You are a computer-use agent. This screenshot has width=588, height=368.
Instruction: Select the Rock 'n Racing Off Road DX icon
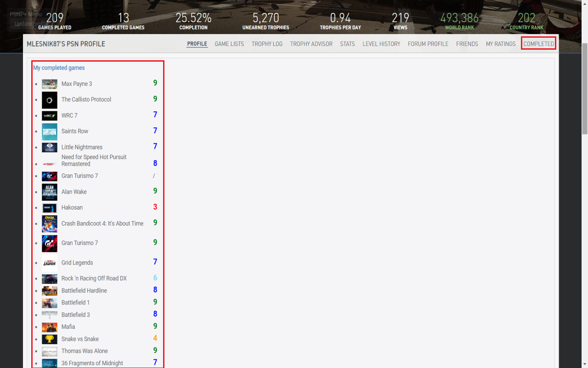pos(50,279)
